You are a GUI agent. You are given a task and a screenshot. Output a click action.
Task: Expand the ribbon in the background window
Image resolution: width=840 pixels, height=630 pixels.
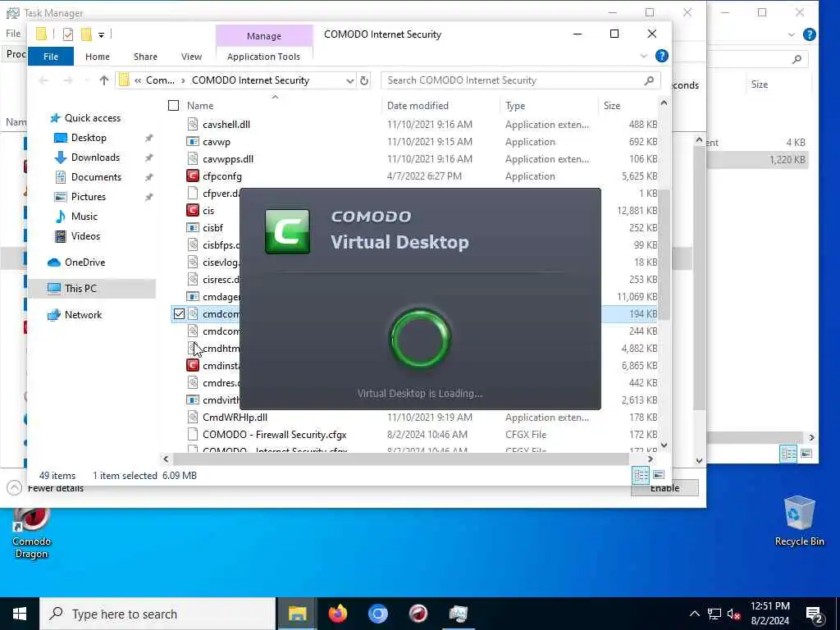click(x=792, y=34)
